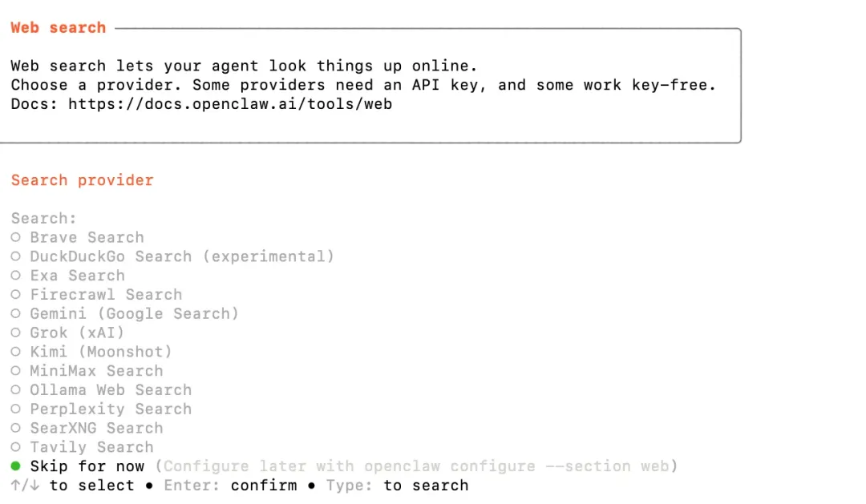Open the docs.openclaw.ai/tools/web link
The width and height of the screenshot is (866, 504).
[x=230, y=104]
